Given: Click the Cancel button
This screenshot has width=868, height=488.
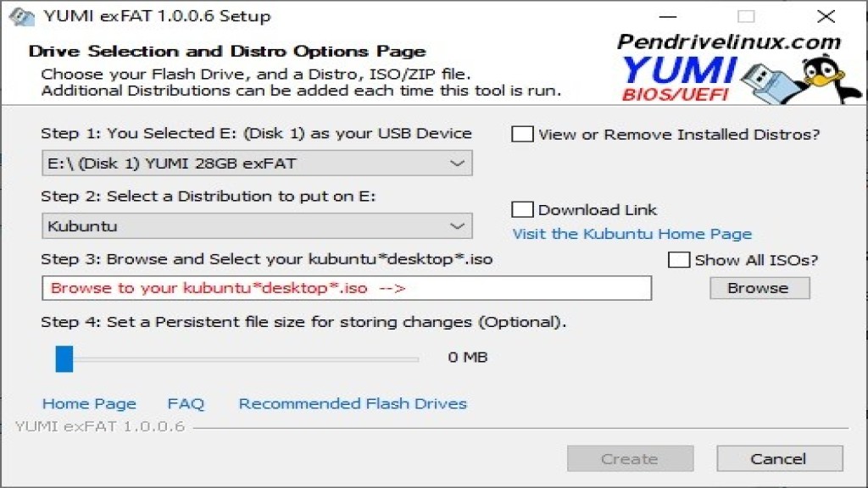Looking at the screenshot, I should 779,458.
